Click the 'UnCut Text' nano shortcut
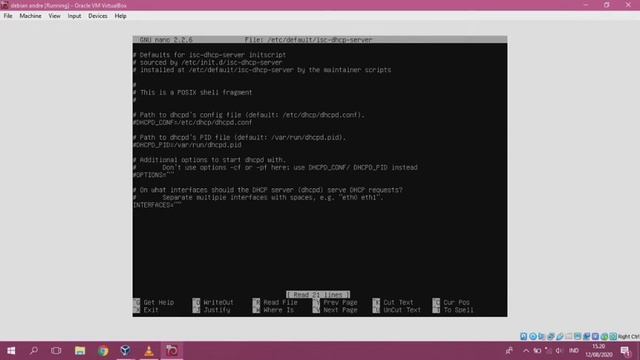Image resolution: width=640 pixels, height=360 pixels. (397, 310)
